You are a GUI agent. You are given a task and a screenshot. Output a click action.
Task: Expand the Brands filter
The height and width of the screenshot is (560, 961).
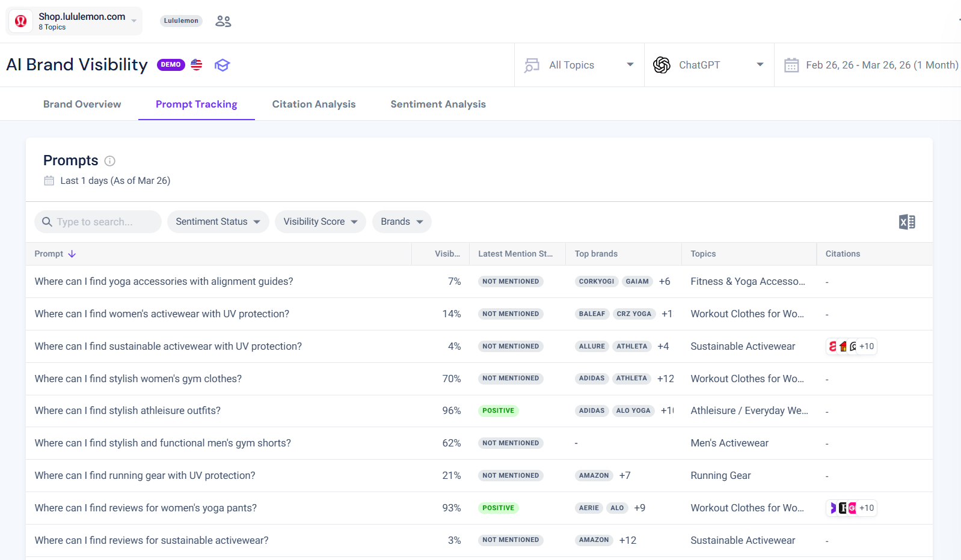click(402, 222)
